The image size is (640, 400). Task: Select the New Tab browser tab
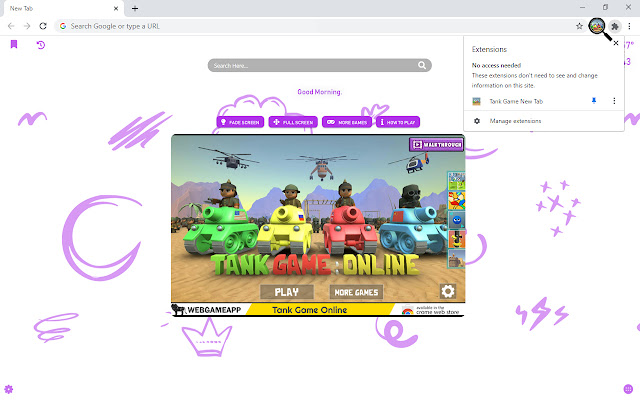pyautogui.click(x=63, y=9)
